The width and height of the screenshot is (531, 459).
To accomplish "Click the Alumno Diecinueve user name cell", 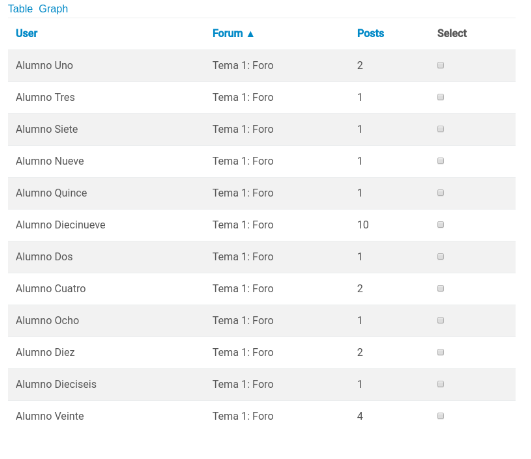I will point(60,225).
